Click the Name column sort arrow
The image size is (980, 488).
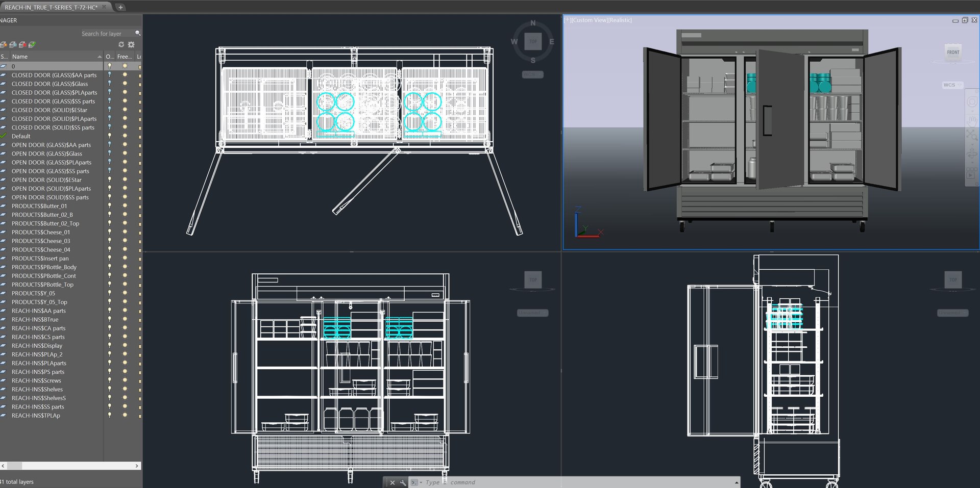click(x=100, y=57)
